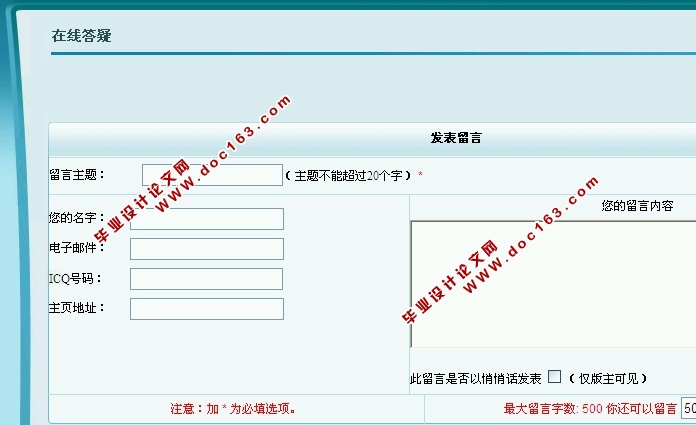Click the 您的名字： label
Viewport: 696px width, 425px height.
pyautogui.click(x=77, y=218)
